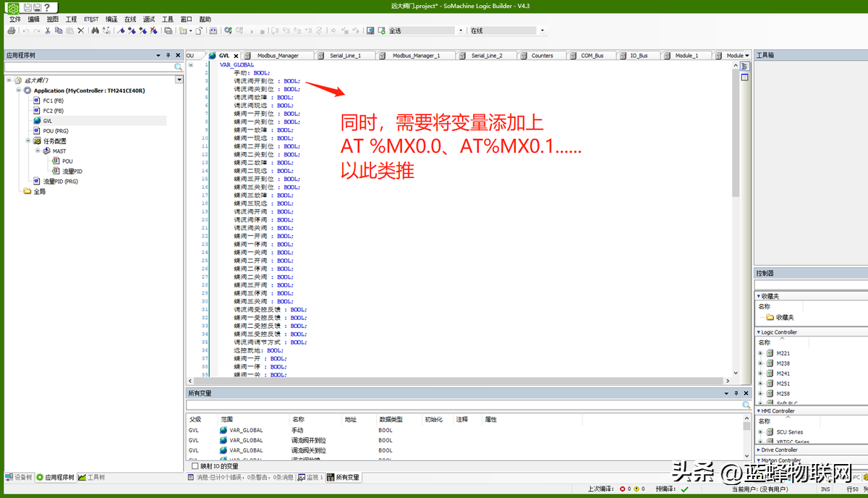
Task: Click the search magnifier in application tree
Action: pyautogui.click(x=178, y=67)
